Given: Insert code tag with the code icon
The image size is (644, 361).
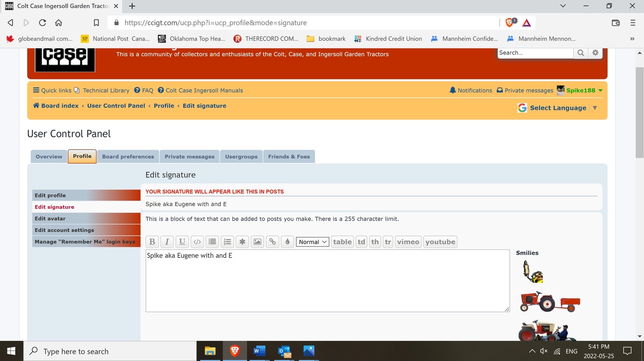Looking at the screenshot, I should [197, 242].
